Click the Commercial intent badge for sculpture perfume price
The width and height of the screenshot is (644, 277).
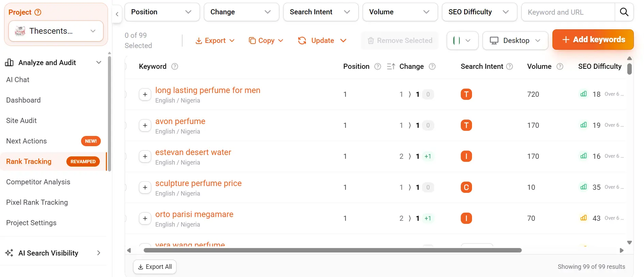point(466,187)
